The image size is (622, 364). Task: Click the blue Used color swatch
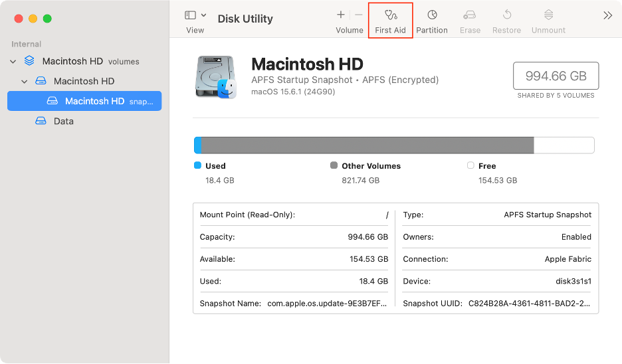[197, 165]
